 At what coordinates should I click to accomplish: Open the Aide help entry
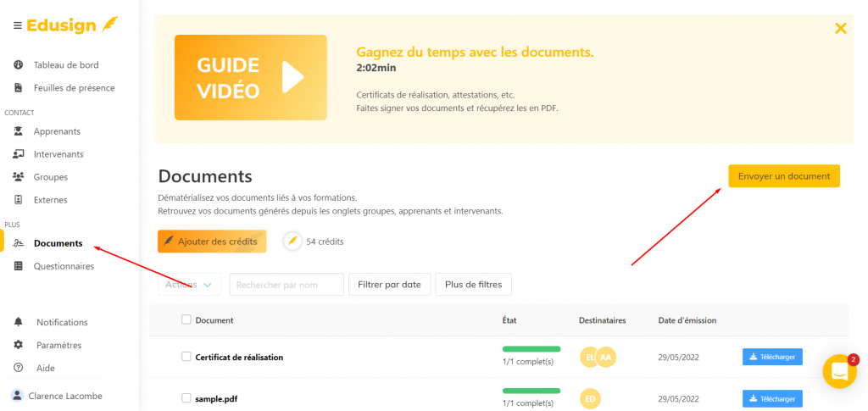pos(46,367)
